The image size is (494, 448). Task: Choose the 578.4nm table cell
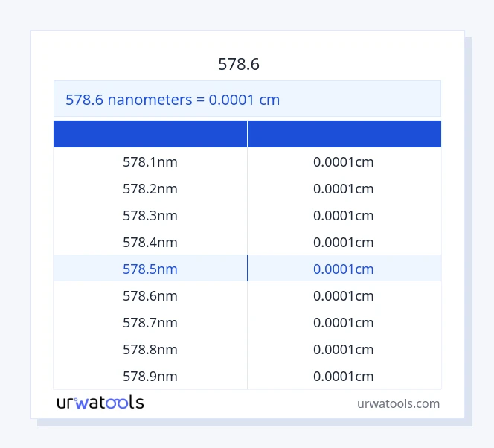pos(150,242)
